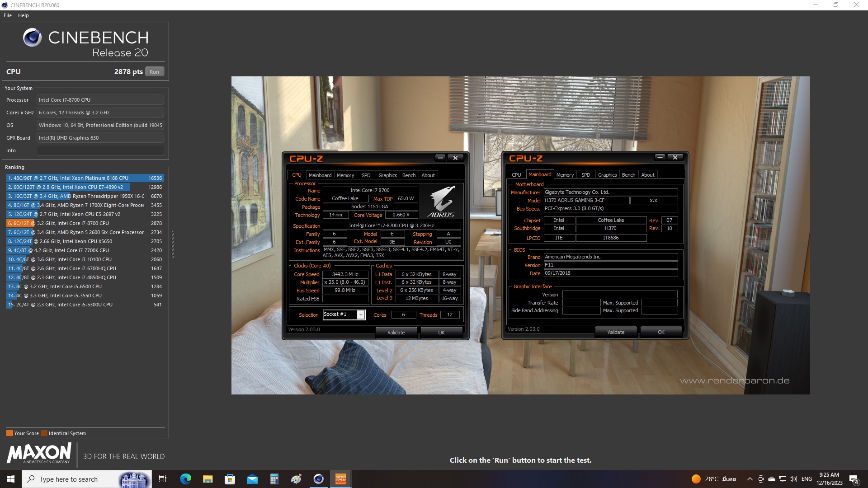Open Microsoft Edge from the taskbar
Viewport: 868px width, 488px height.
coord(185,479)
